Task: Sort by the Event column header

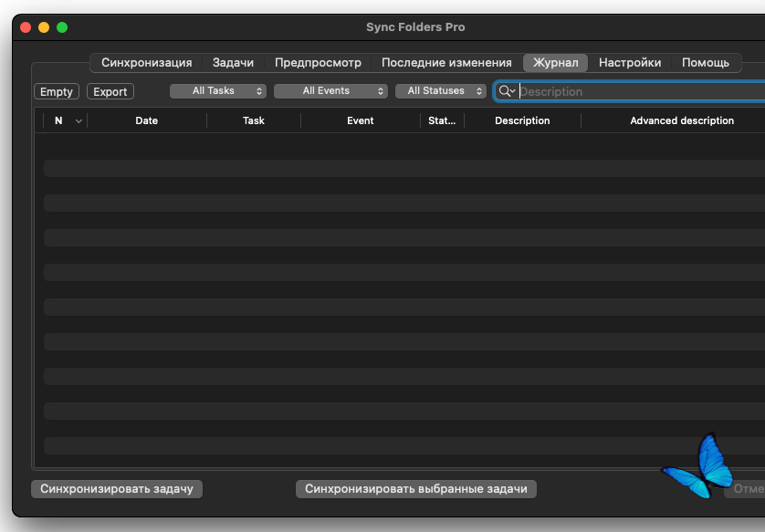Action: 360,120
